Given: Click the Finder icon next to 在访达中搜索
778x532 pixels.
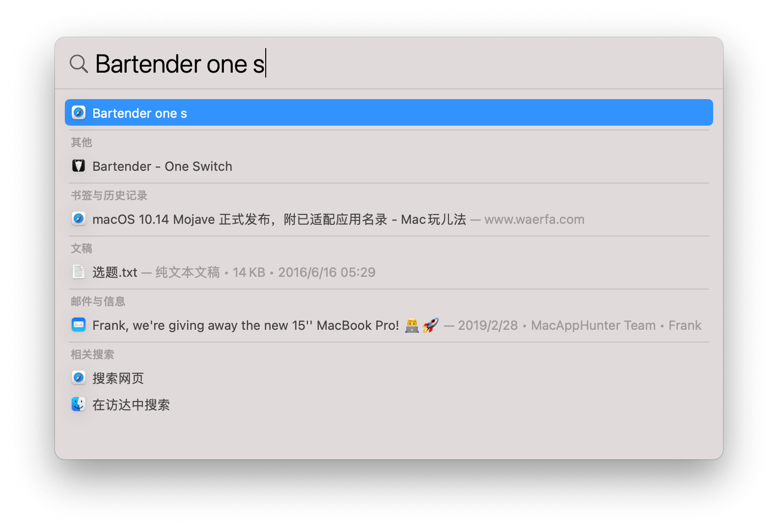Looking at the screenshot, I should 79,404.
